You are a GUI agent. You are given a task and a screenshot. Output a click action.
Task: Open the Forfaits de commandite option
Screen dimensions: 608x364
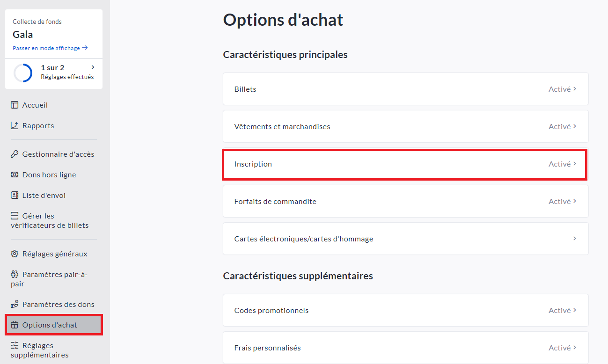(x=405, y=201)
